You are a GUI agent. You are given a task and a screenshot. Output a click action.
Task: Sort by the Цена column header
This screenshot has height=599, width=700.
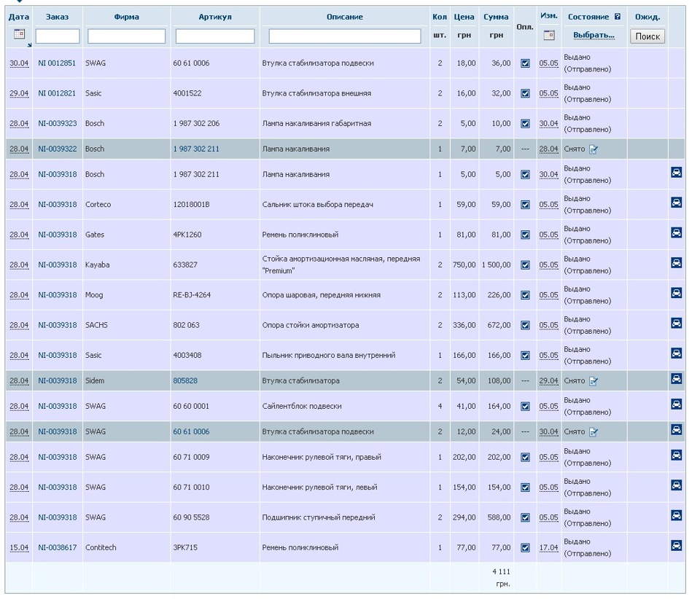pyautogui.click(x=464, y=17)
